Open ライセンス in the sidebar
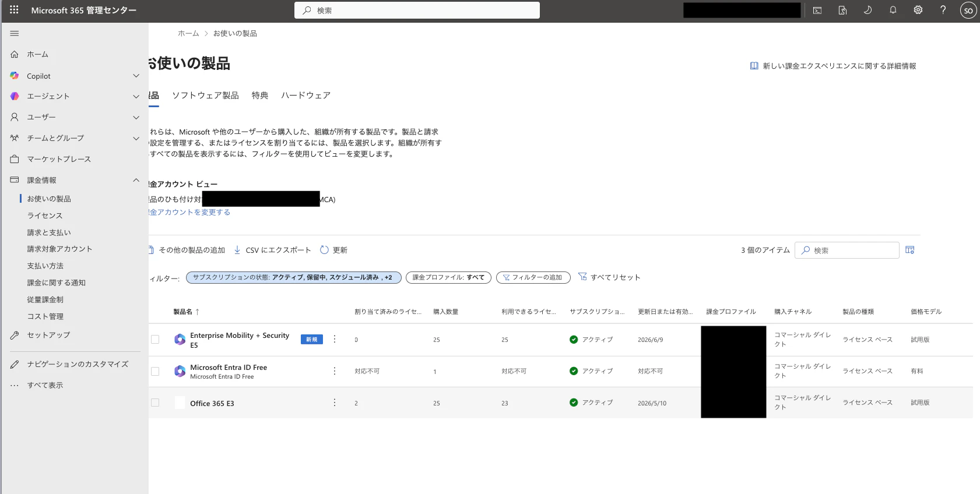 pos(45,216)
